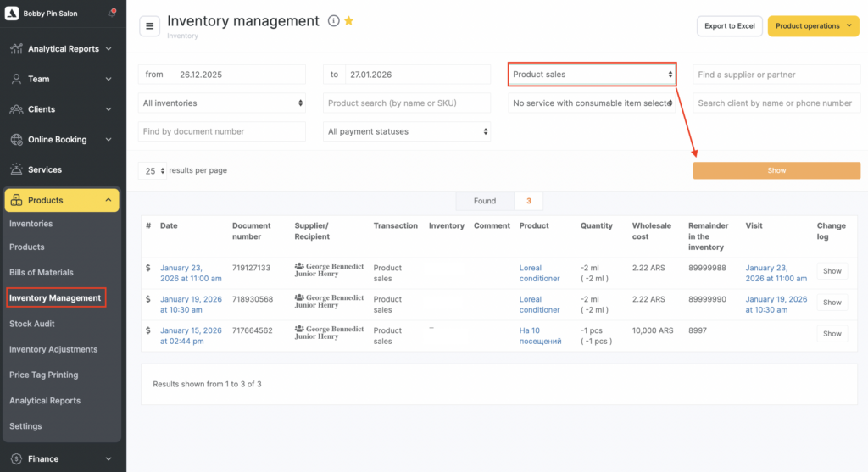Click the info icon beside the title

click(x=333, y=21)
